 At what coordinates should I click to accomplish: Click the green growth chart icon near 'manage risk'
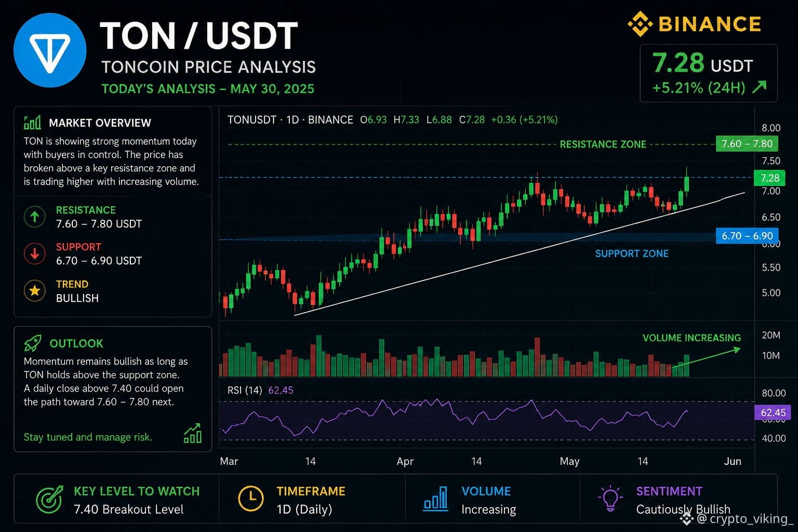[x=193, y=433]
